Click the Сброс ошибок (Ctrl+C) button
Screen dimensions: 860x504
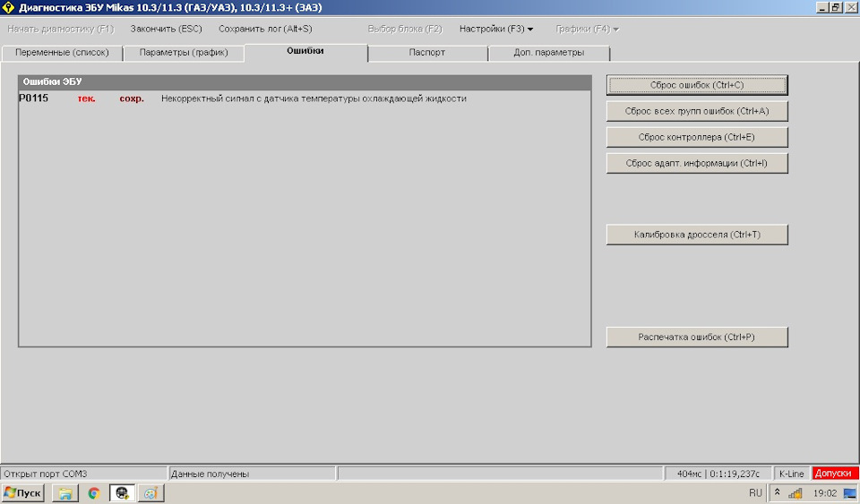pos(697,85)
